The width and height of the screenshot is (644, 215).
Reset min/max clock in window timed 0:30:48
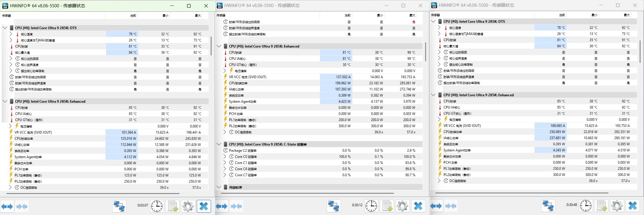(586, 206)
